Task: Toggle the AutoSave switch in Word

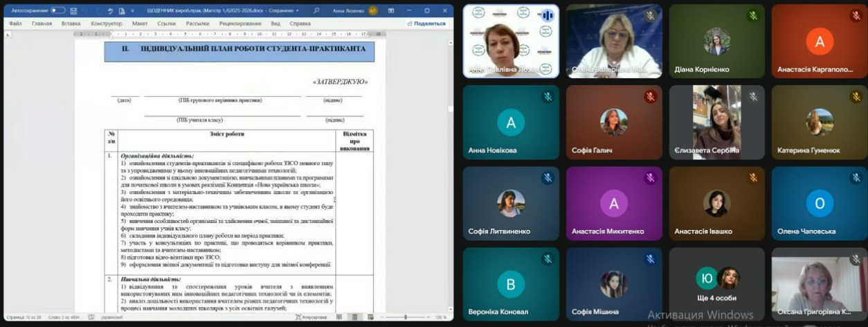Action: (57, 10)
